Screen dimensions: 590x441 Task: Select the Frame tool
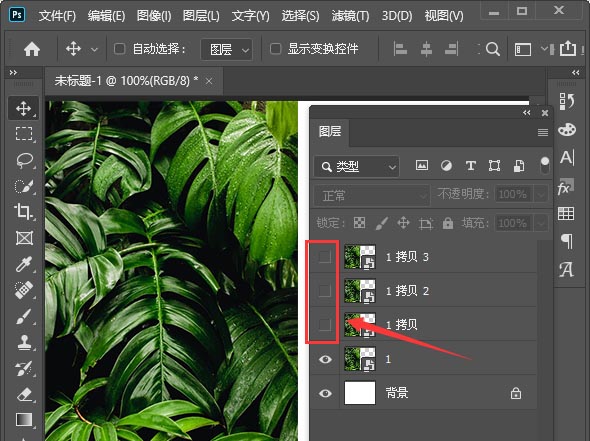24,238
